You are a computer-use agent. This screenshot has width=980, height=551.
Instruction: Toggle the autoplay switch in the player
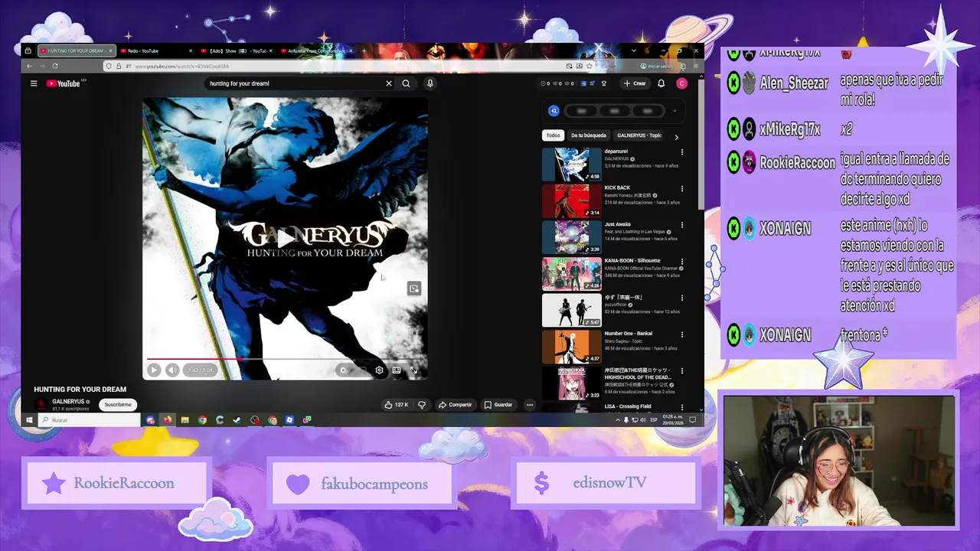click(x=343, y=370)
